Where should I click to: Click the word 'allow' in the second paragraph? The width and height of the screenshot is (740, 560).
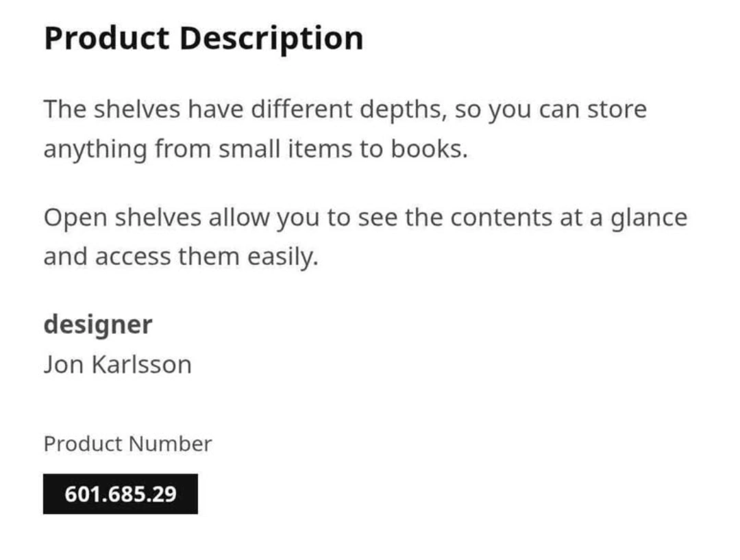point(239,218)
